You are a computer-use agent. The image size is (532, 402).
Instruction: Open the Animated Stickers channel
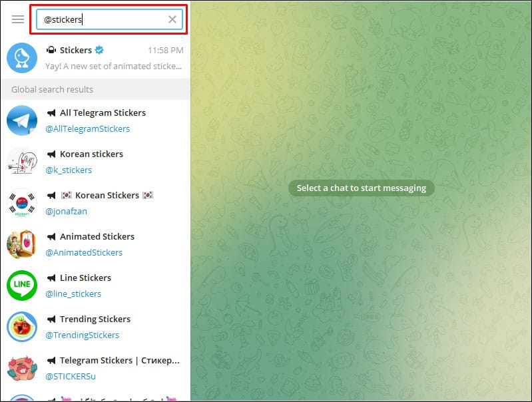pyautogui.click(x=97, y=236)
